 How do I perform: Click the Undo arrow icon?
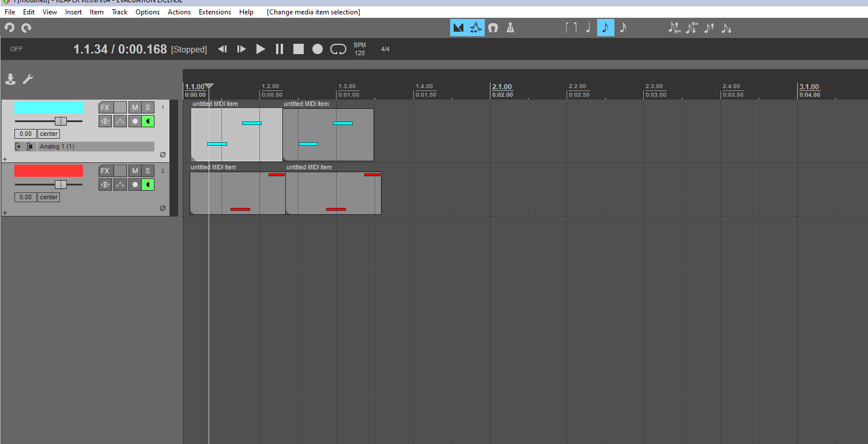coord(9,28)
